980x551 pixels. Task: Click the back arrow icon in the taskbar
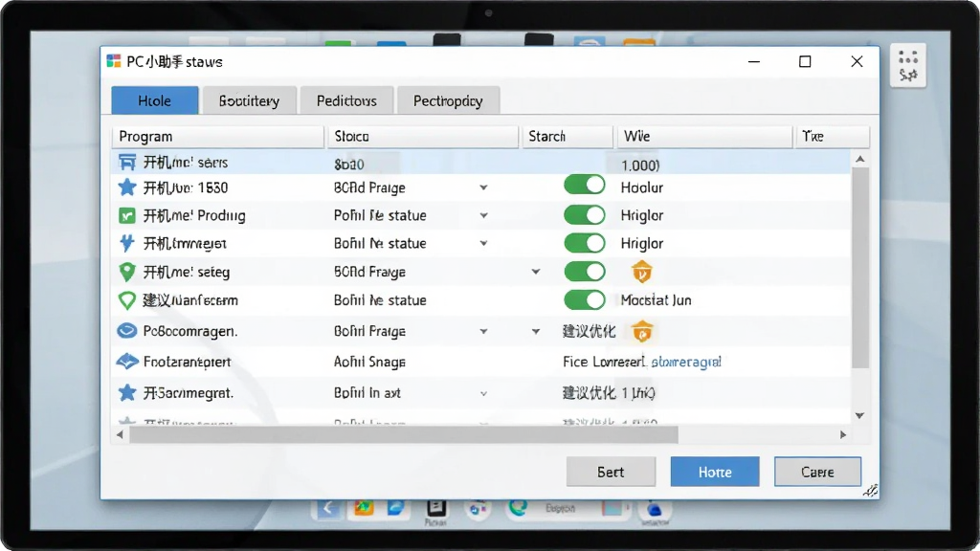click(328, 508)
